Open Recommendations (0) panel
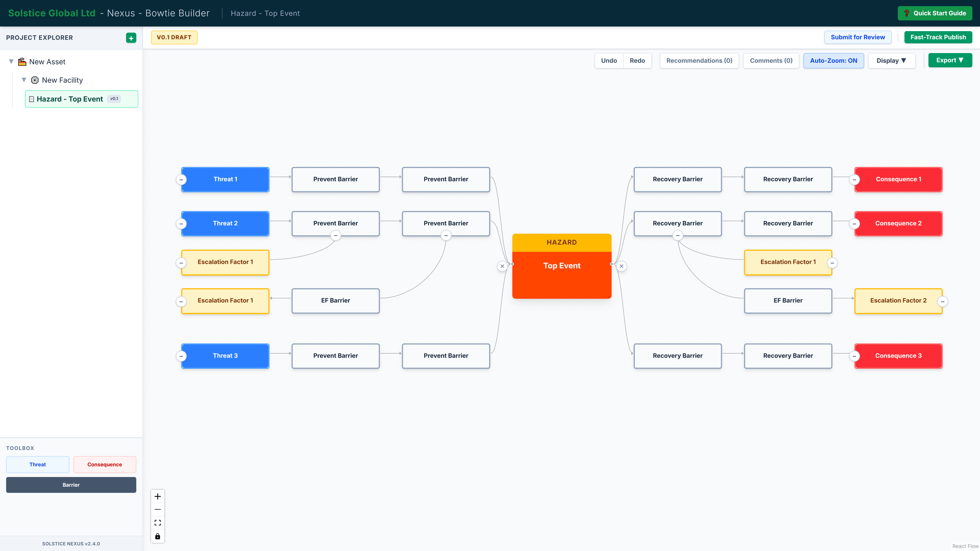Viewport: 980px width, 551px height. tap(699, 61)
